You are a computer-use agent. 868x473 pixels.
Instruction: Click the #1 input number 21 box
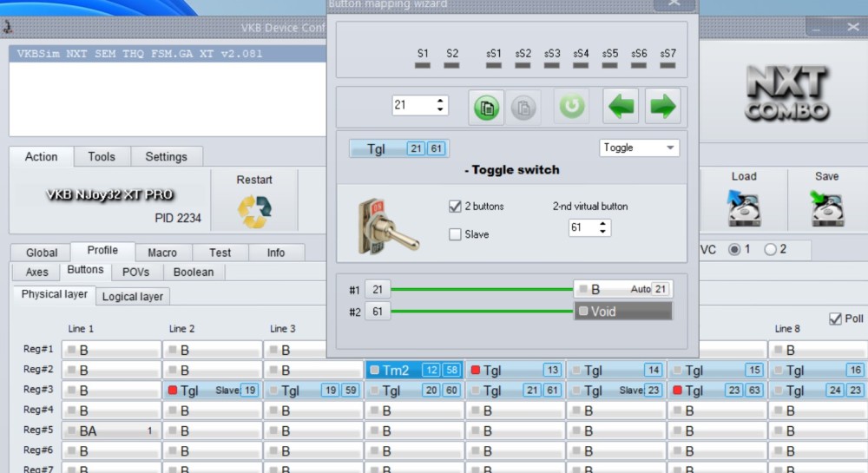(378, 289)
